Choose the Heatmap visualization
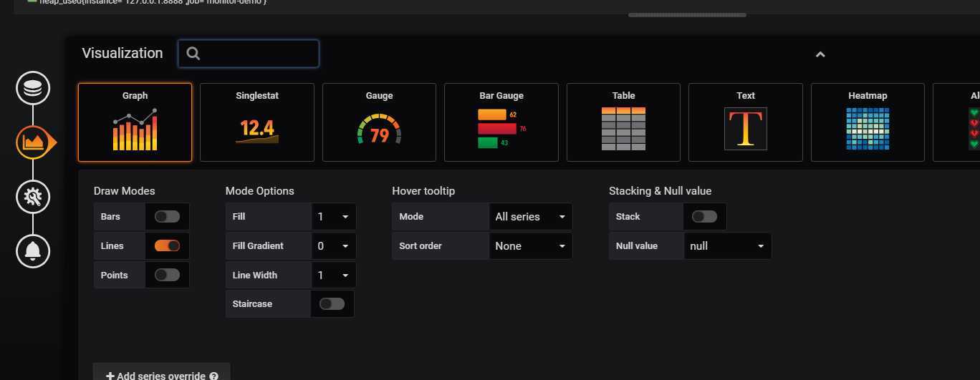Screen dimensions: 980x380 [868, 122]
